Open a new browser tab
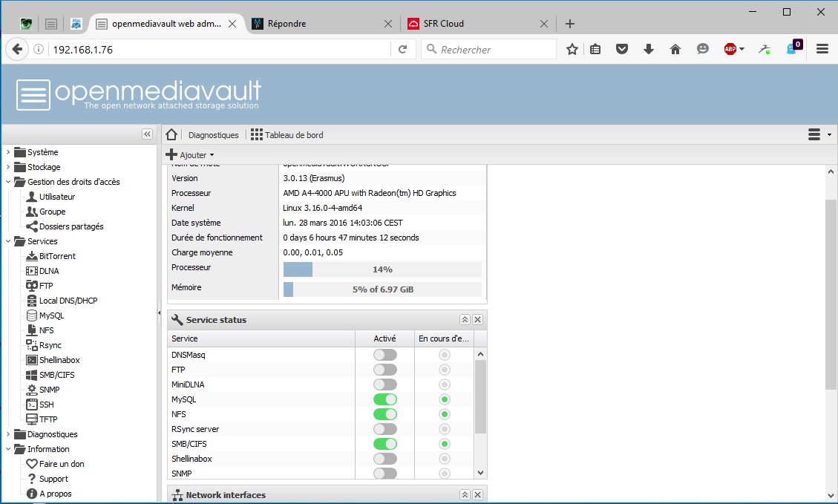 click(570, 24)
